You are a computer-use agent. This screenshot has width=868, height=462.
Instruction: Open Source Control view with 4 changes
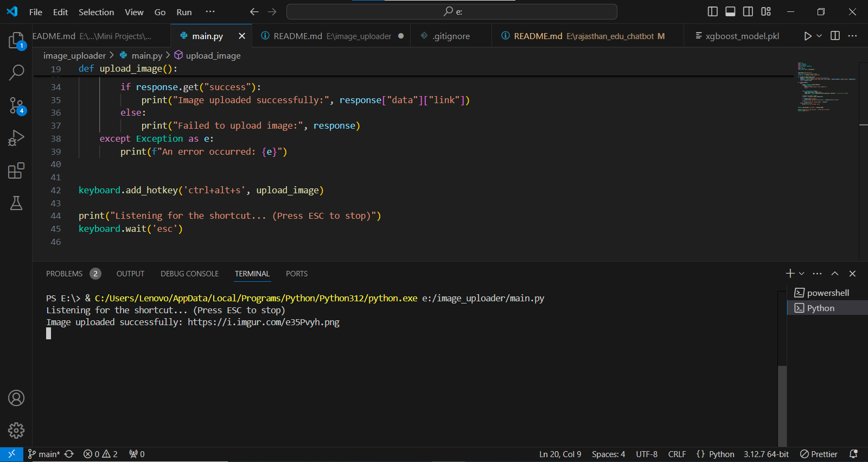click(x=16, y=105)
